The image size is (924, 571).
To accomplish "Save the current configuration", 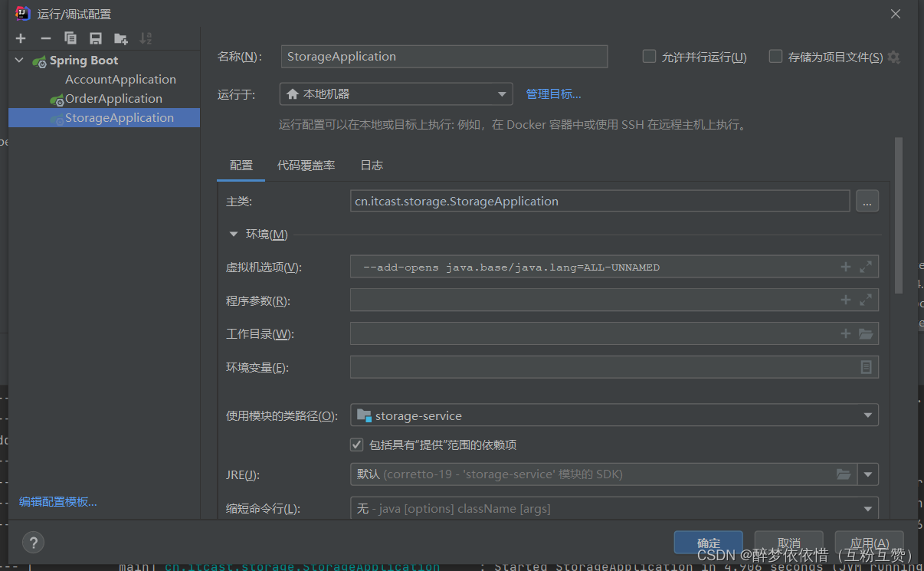I will pos(94,38).
